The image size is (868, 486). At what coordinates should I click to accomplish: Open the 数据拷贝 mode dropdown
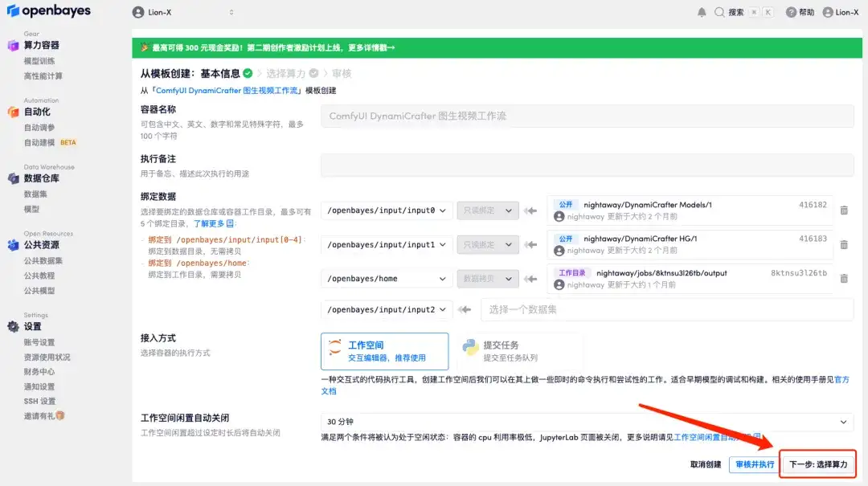tap(488, 279)
